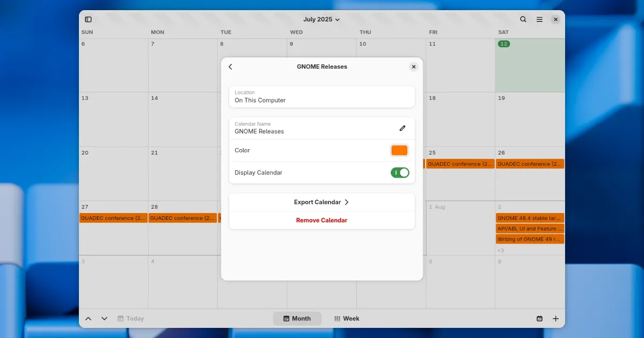Navigate to the previous month arrow
Screen dimensions: 644x338
pos(89,319)
